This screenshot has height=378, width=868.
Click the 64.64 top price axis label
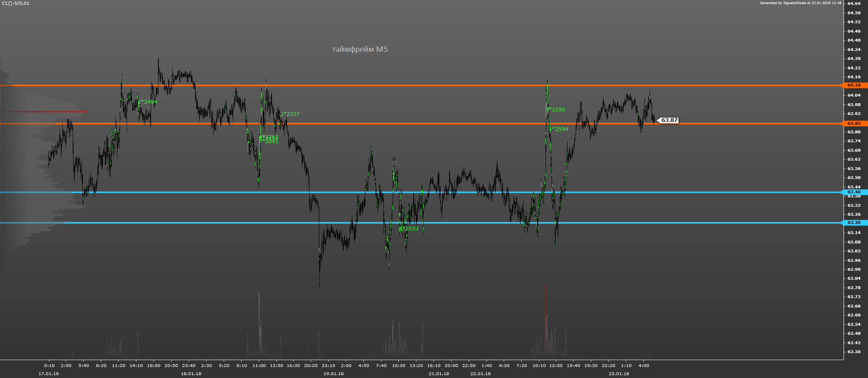(x=854, y=4)
